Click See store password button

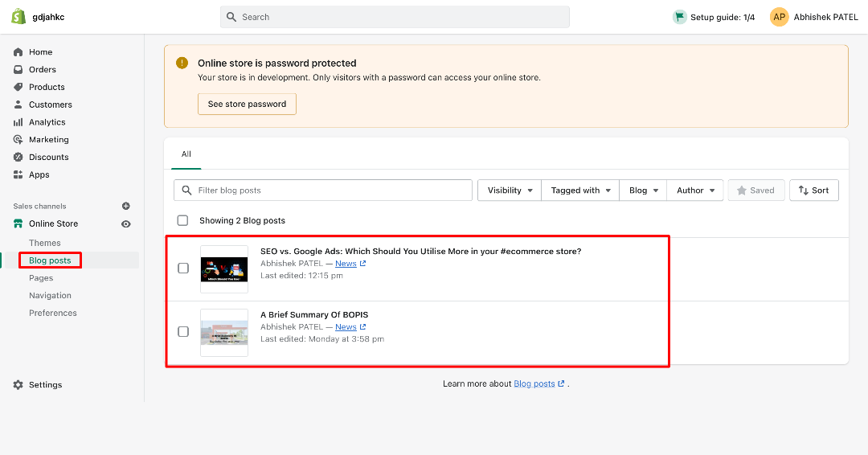[x=247, y=104]
